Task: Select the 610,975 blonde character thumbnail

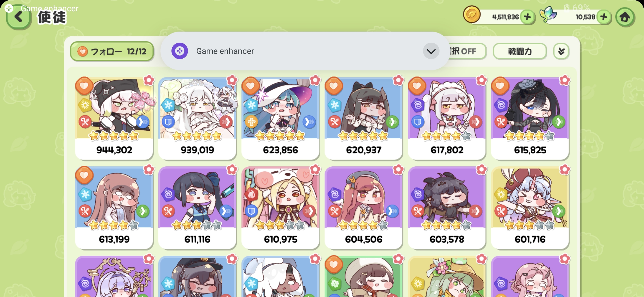Action: [x=280, y=208]
